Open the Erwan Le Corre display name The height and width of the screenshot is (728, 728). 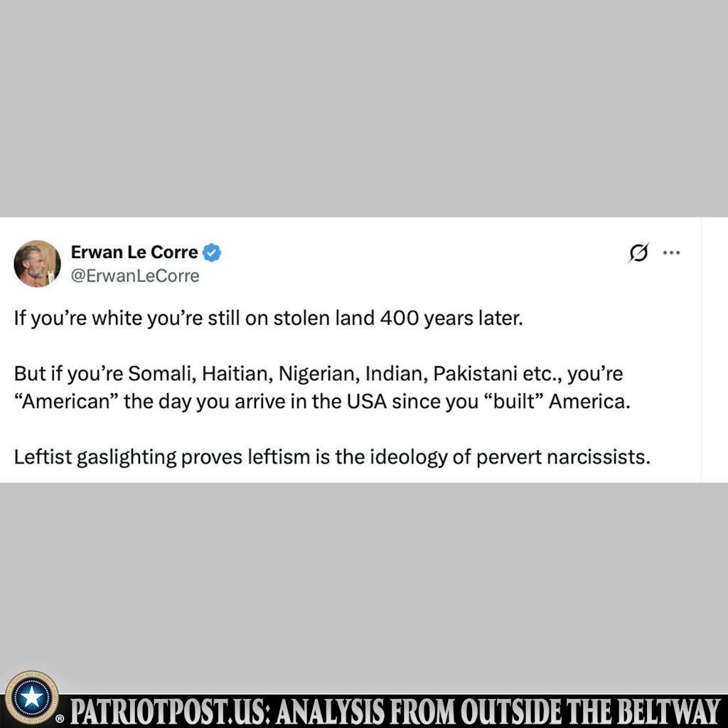[134, 252]
